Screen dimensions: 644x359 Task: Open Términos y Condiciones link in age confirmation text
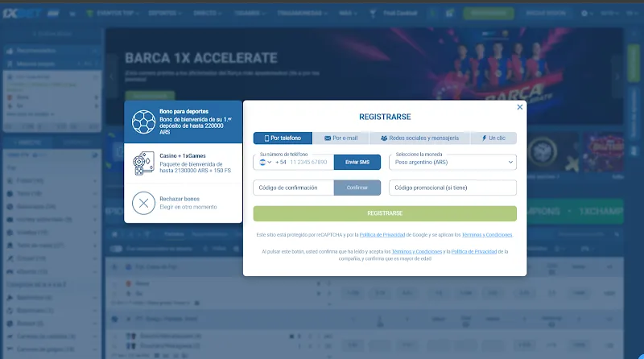(x=416, y=252)
